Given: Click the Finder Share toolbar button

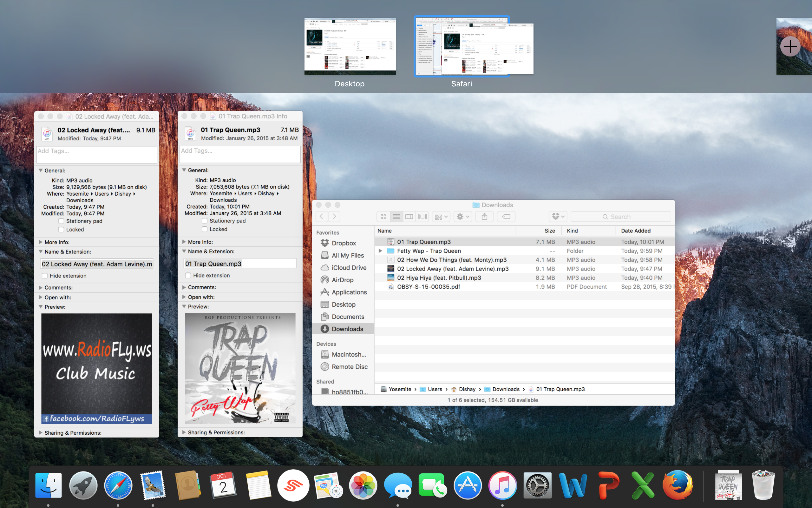Looking at the screenshot, I should (x=484, y=217).
